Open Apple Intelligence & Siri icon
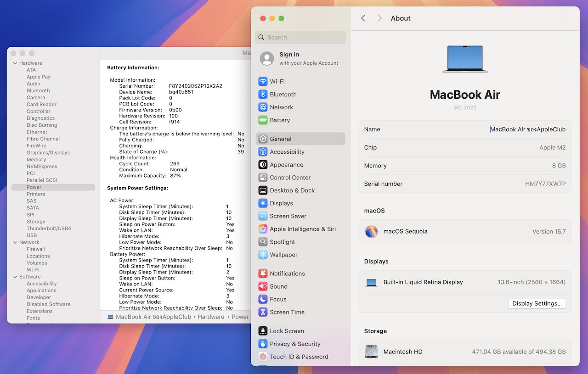Image resolution: width=588 pixels, height=374 pixels. [263, 229]
